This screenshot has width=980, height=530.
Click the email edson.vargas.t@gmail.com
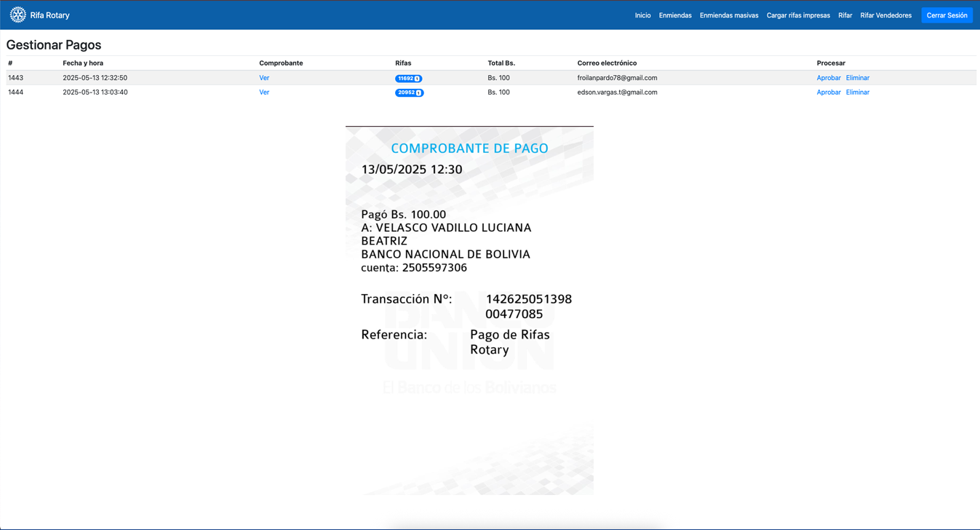coord(617,92)
